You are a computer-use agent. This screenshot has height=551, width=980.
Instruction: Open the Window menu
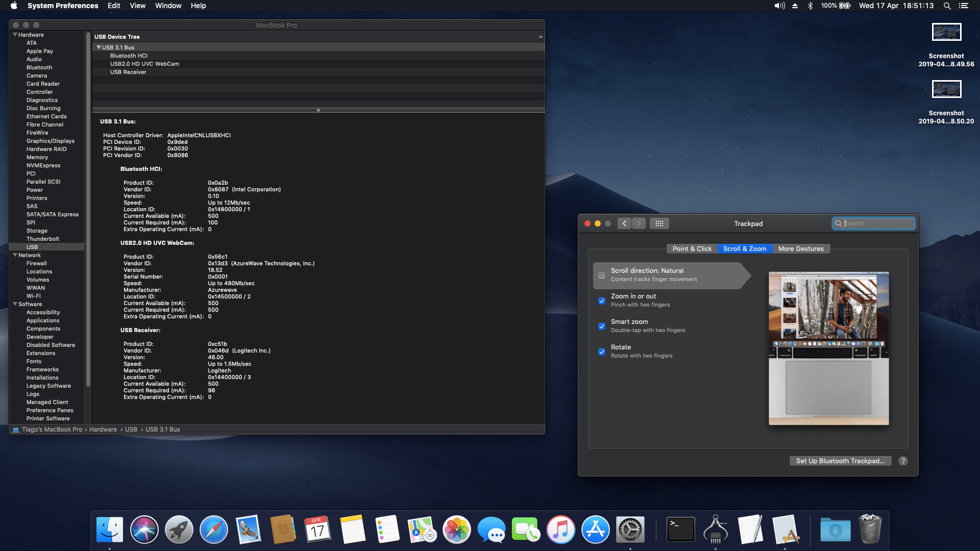(168, 6)
